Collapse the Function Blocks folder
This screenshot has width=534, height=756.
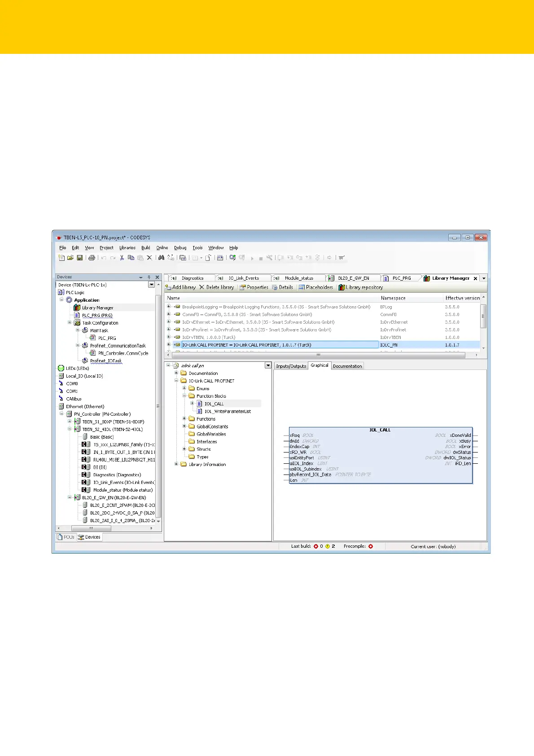(x=184, y=396)
